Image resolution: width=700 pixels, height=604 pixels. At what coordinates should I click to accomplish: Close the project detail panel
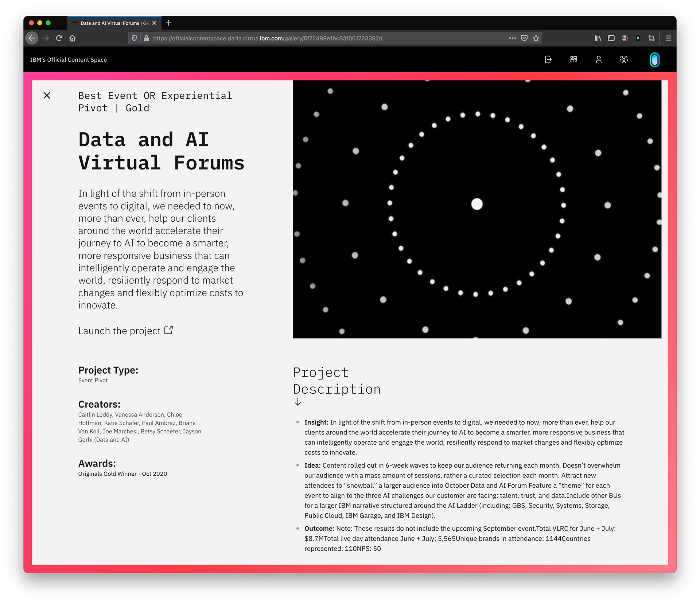tap(47, 96)
